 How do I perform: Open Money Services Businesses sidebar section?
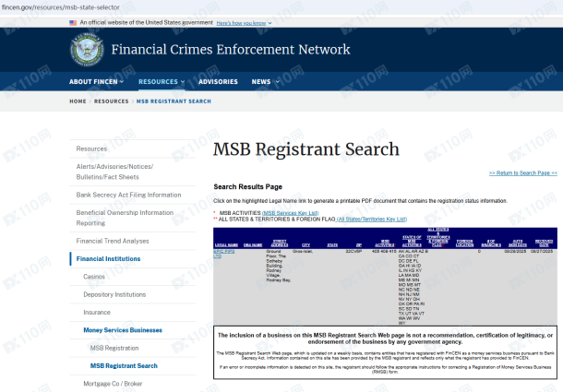coord(122,329)
